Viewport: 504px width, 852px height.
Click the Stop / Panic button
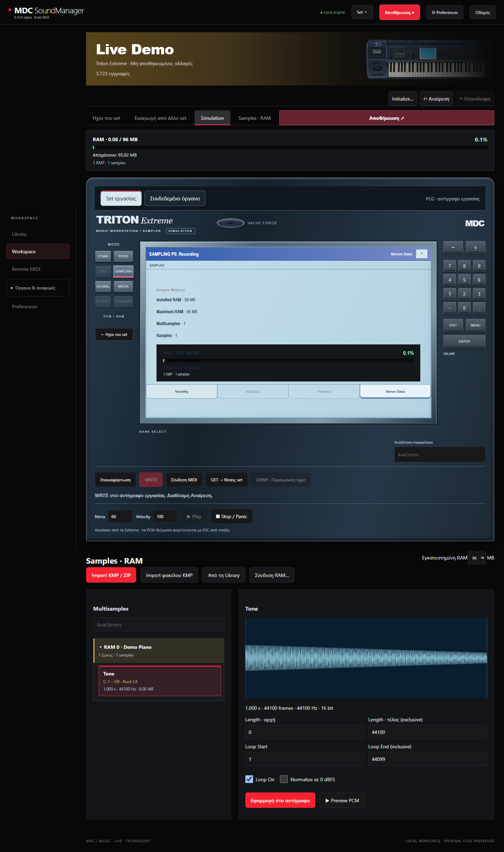click(x=231, y=516)
